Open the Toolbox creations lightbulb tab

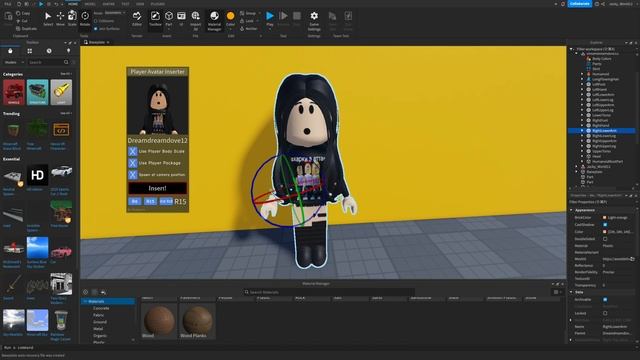point(69,51)
